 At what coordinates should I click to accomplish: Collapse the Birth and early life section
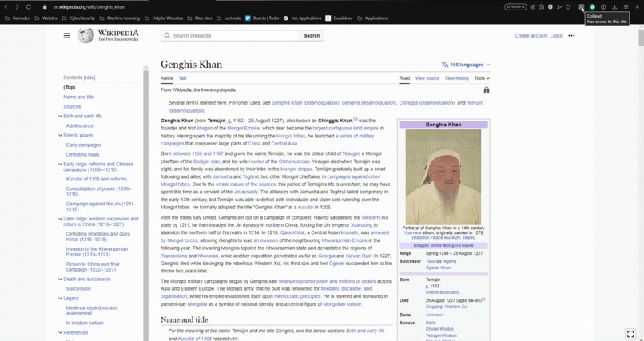[x=61, y=116]
